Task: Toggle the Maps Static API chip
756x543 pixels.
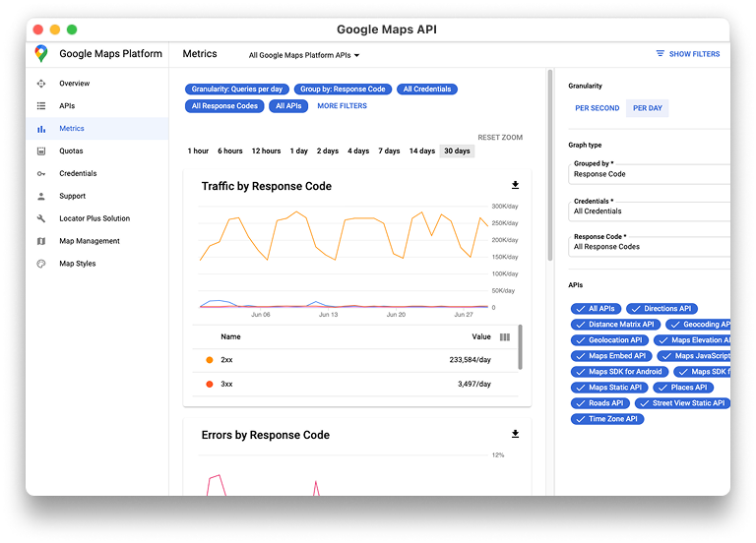Action: click(609, 388)
